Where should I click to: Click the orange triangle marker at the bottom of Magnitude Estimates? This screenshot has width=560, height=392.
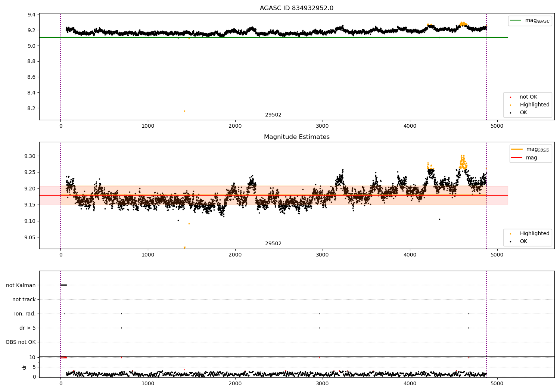(184, 248)
